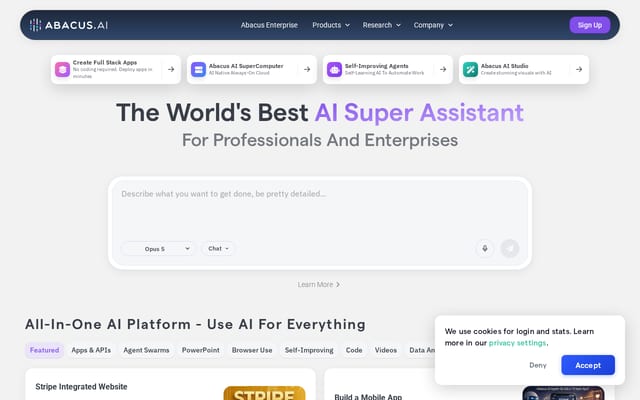This screenshot has width=640, height=400.
Task: Switch to the Apps & APIs tab
Action: (91, 350)
